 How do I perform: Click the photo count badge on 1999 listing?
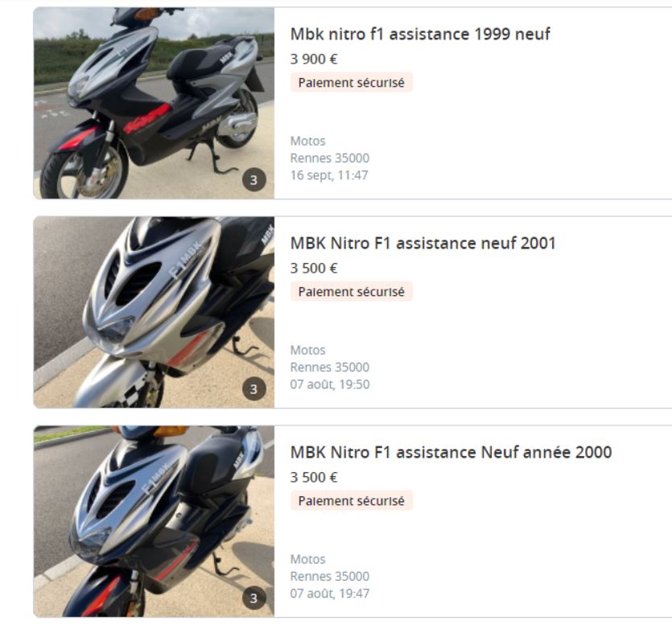pyautogui.click(x=254, y=179)
